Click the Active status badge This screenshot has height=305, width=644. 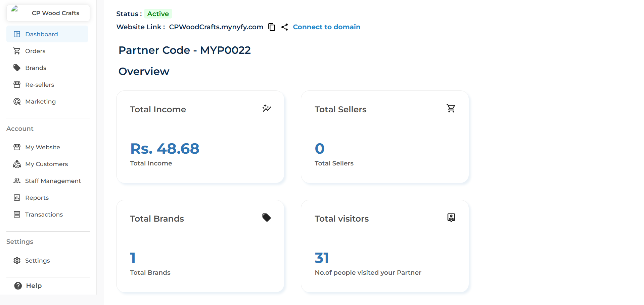pyautogui.click(x=158, y=14)
